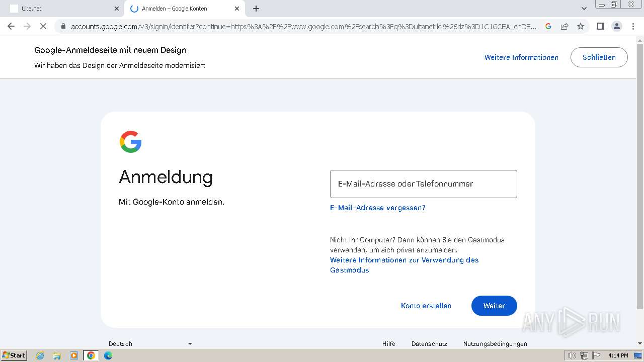Select the Anmelden – Google Konten tab
Screen dimensions: 644x362
(184, 9)
